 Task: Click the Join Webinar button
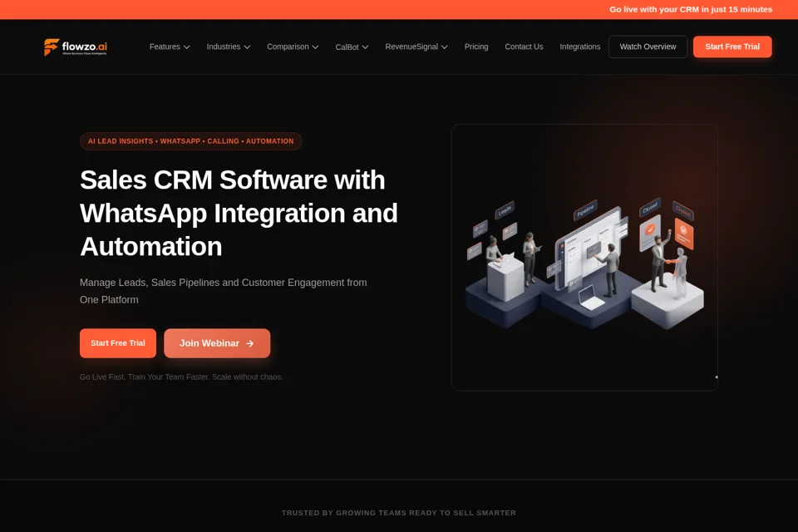pyautogui.click(x=217, y=343)
